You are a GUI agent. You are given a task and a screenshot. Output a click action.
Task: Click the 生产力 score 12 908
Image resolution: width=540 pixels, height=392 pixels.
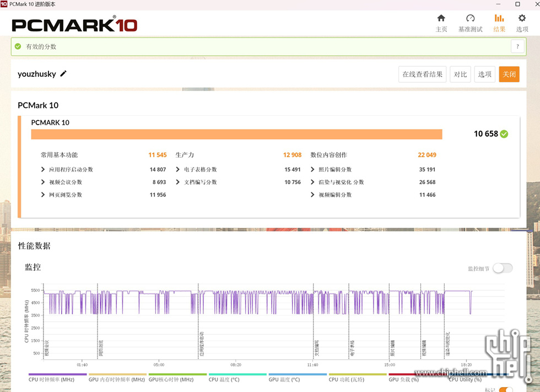click(292, 155)
